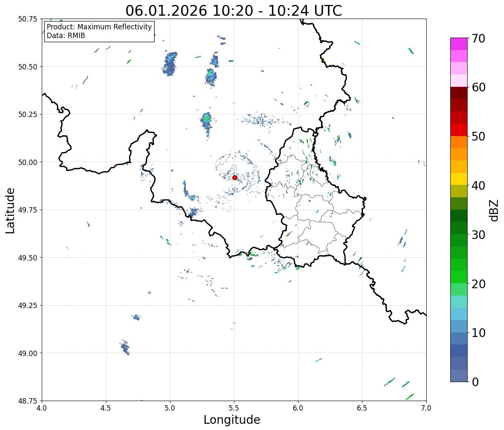Screen dimensions: 504x430
Task: Click the latitude tick label 50.75
Action: [28, 19]
